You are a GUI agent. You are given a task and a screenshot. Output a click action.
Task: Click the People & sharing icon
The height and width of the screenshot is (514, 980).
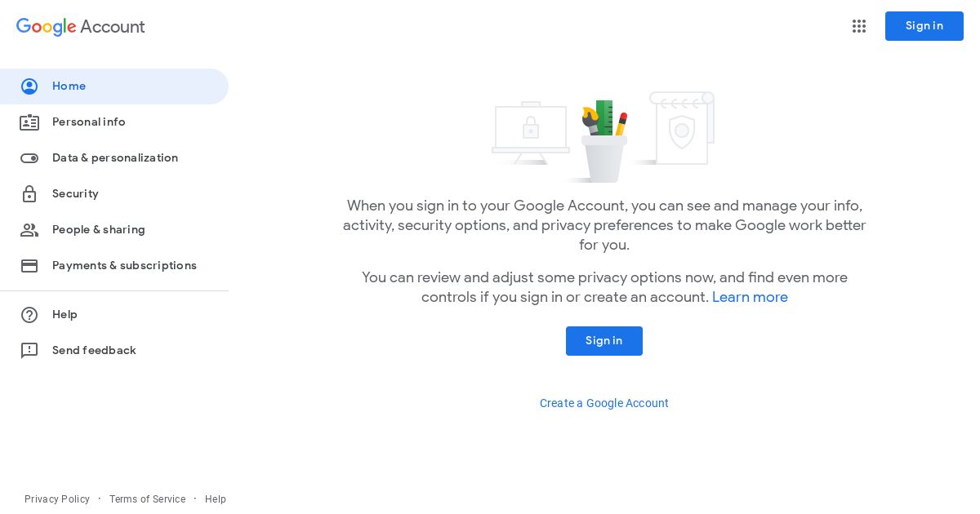coord(29,230)
